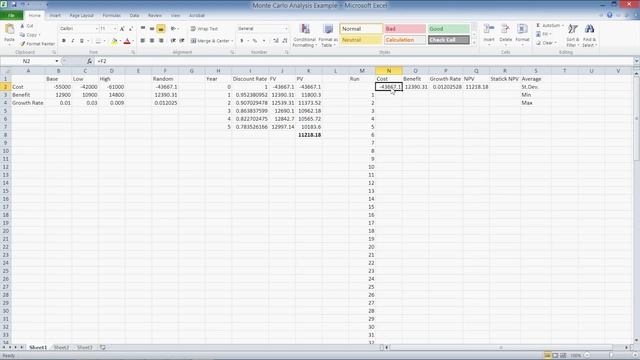The image size is (640, 360).
Task: Toggle Align Text Right
Action: [x=161, y=41]
